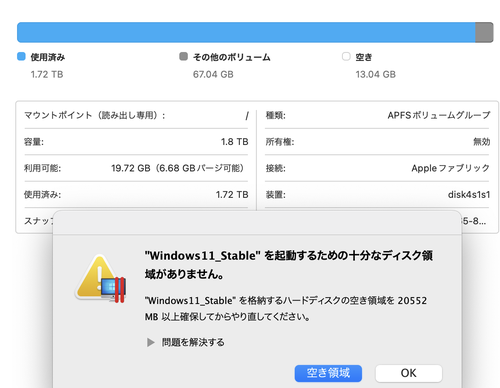Click the 空き領域 button
Viewport: 500px width, 388px height.
(x=328, y=373)
